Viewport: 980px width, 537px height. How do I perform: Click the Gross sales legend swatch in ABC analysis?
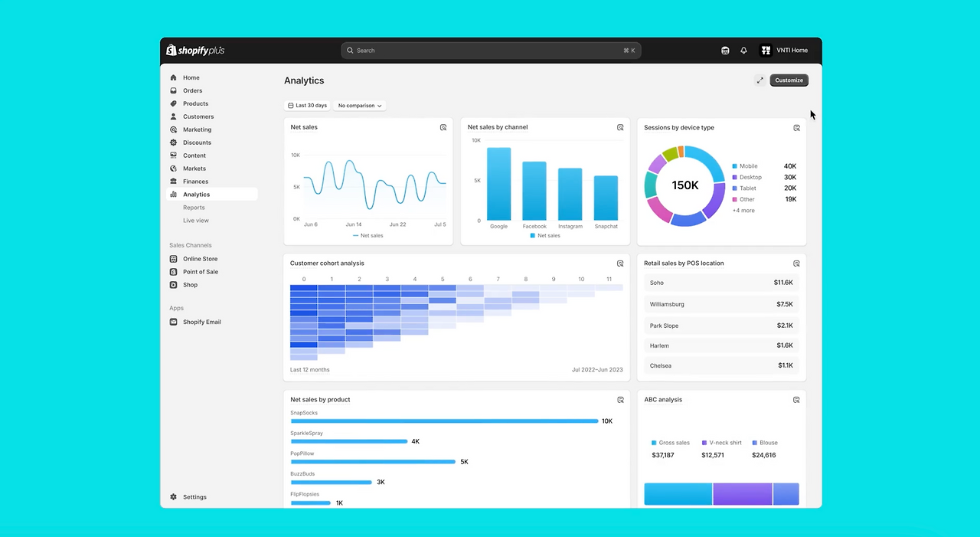(x=654, y=443)
